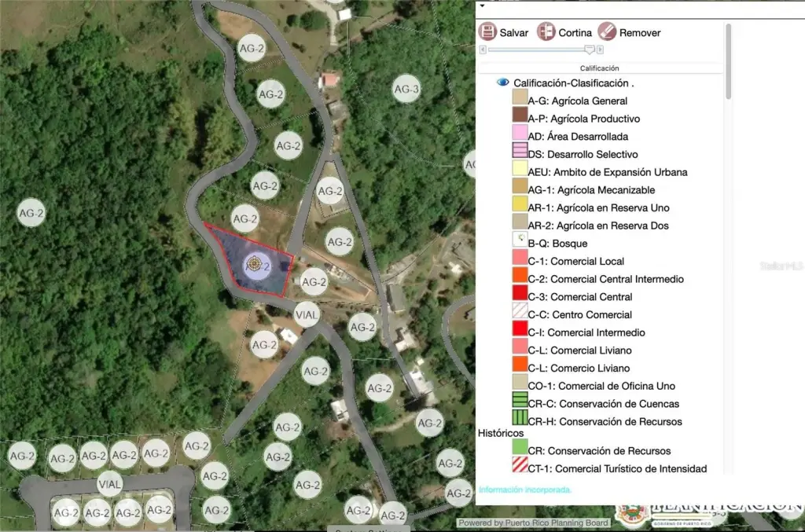
Task: Click the slider's left arrow button
Action: [482, 50]
